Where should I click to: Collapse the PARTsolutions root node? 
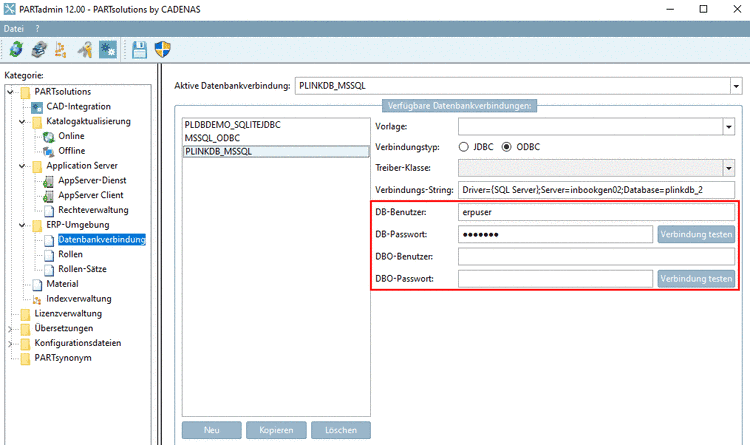tap(10, 91)
